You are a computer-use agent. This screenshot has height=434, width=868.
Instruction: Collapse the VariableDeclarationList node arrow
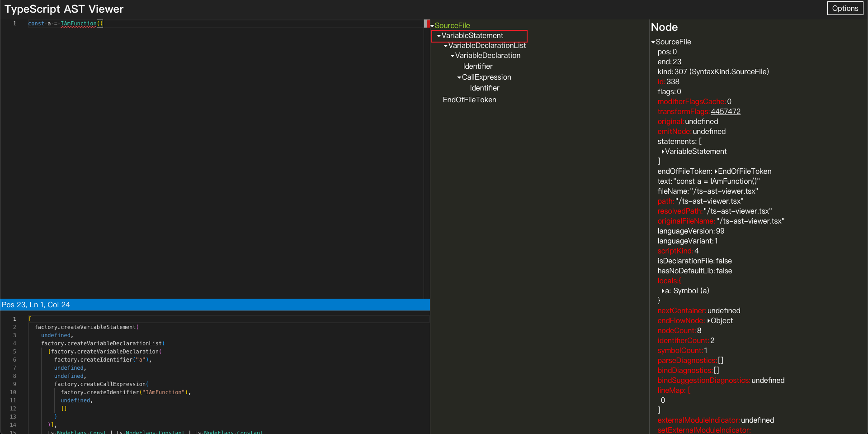(446, 46)
